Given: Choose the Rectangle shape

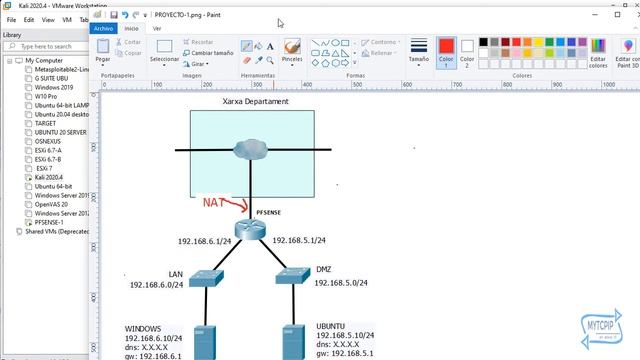Looking at the screenshot, I should tap(345, 42).
